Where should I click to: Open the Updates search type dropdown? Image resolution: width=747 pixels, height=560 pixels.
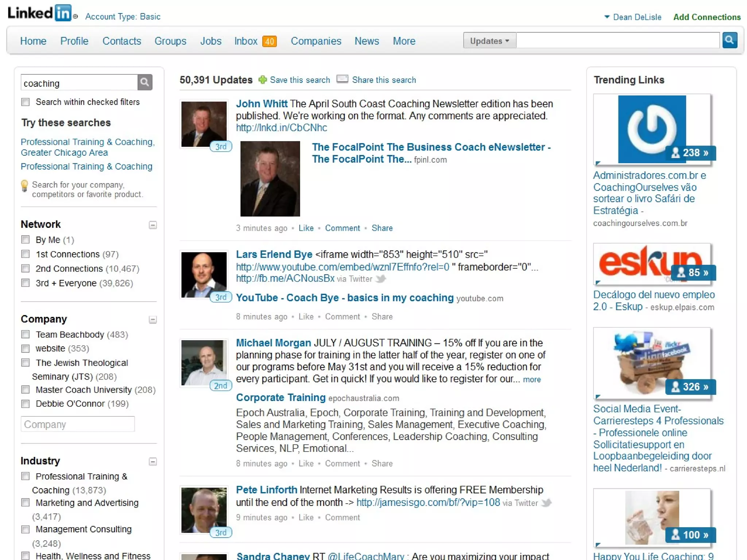coord(489,41)
